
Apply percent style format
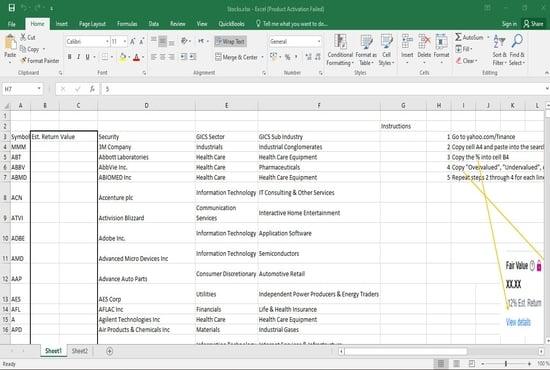[x=288, y=57]
